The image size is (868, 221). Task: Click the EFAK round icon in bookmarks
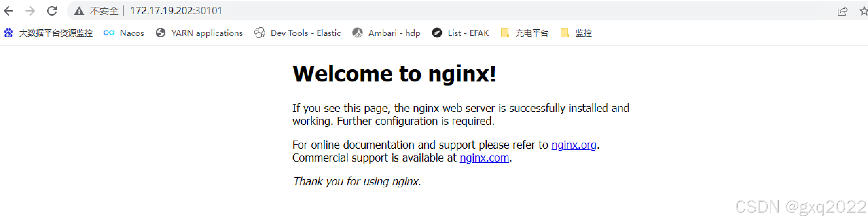pos(437,33)
